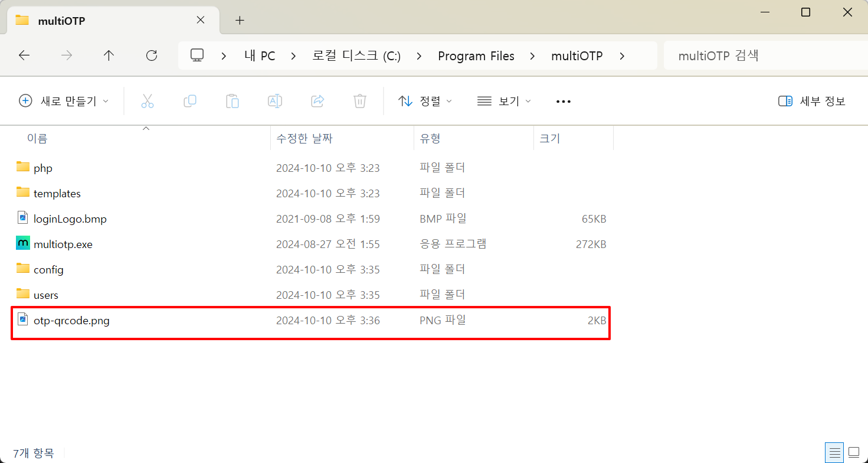The width and height of the screenshot is (868, 463).
Task: Click the loginLogo.bmp file name
Action: pos(70,219)
